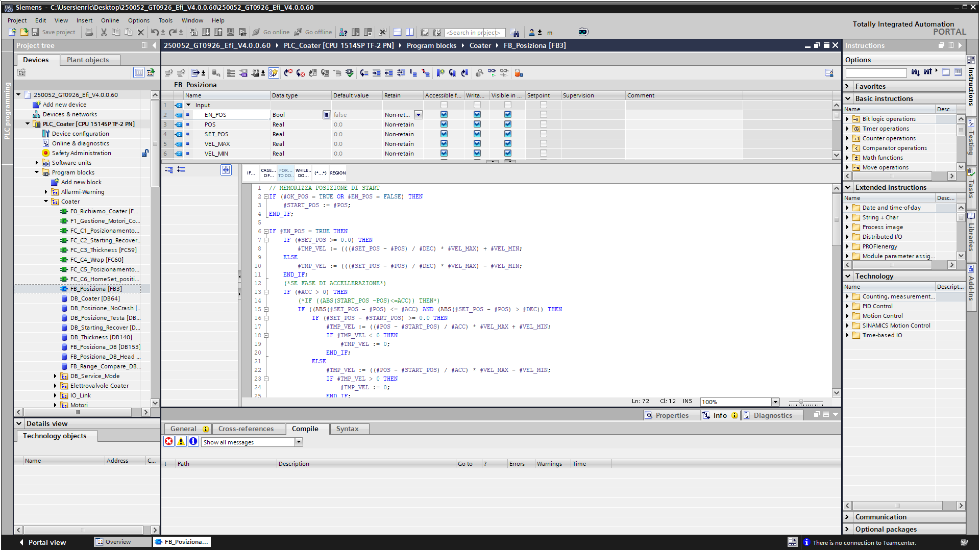Click the block know-how protection lock icon
Image resolution: width=980 pixels, height=551 pixels.
(x=519, y=73)
